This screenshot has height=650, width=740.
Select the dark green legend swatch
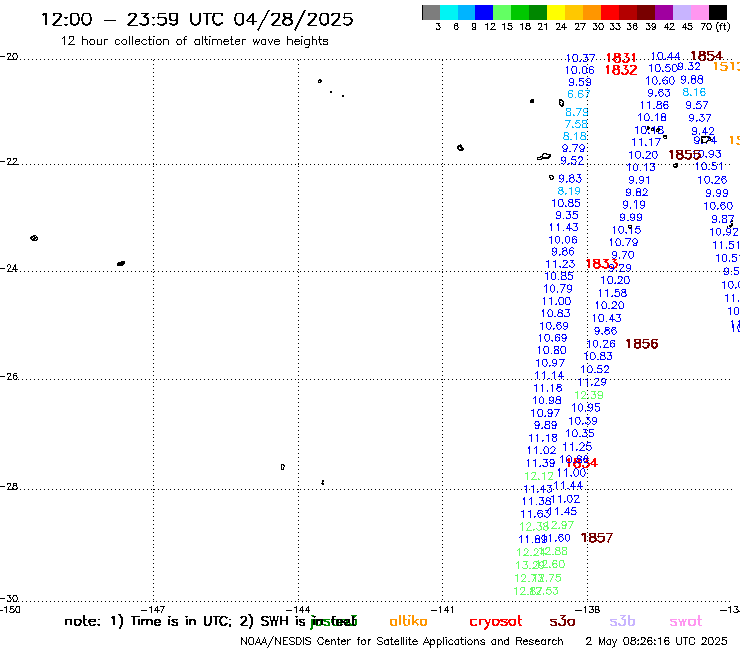click(x=538, y=12)
